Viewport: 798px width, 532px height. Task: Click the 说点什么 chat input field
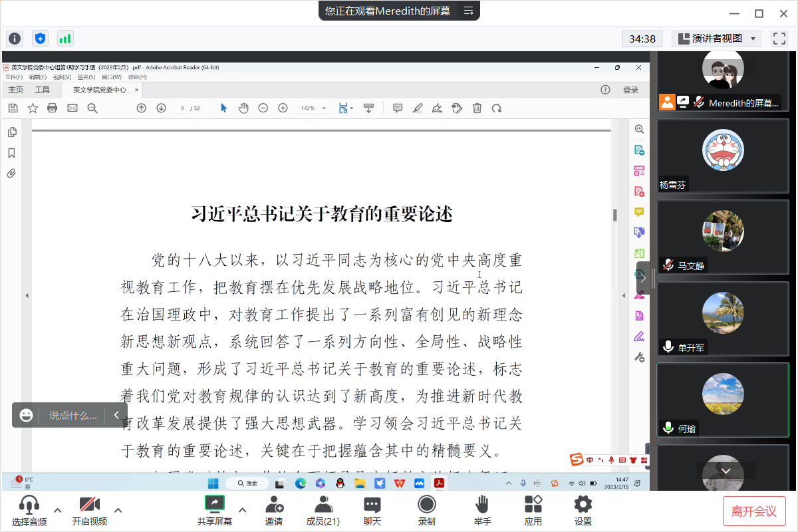(x=72, y=415)
